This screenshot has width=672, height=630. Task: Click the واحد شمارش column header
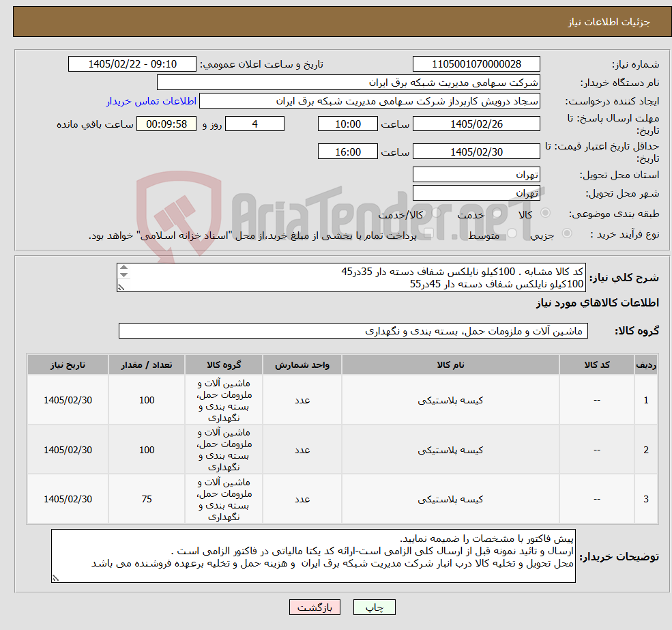302,364
